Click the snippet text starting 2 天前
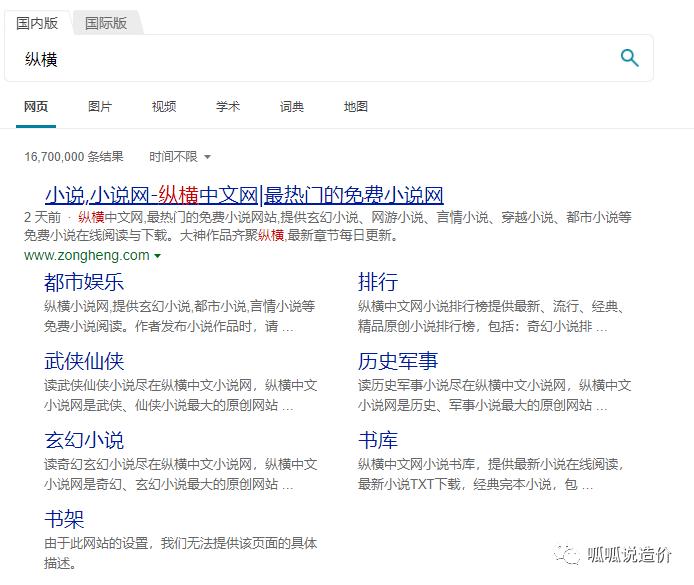 (x=328, y=226)
